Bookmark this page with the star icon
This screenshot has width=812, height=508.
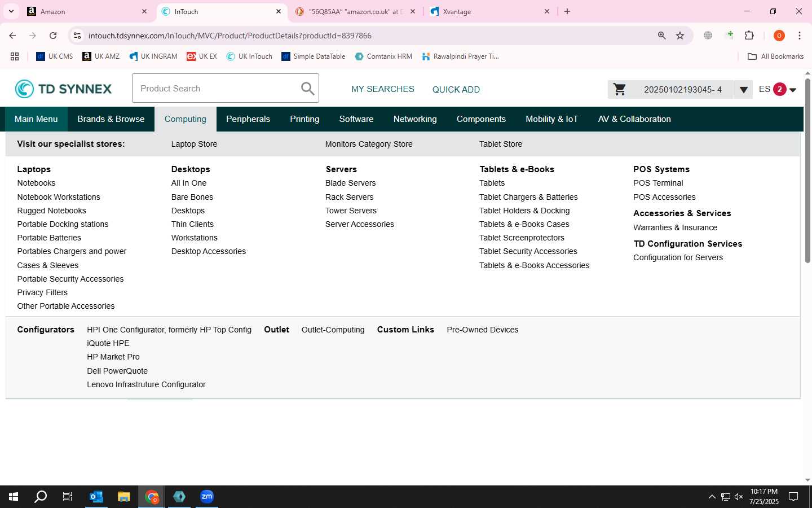680,36
